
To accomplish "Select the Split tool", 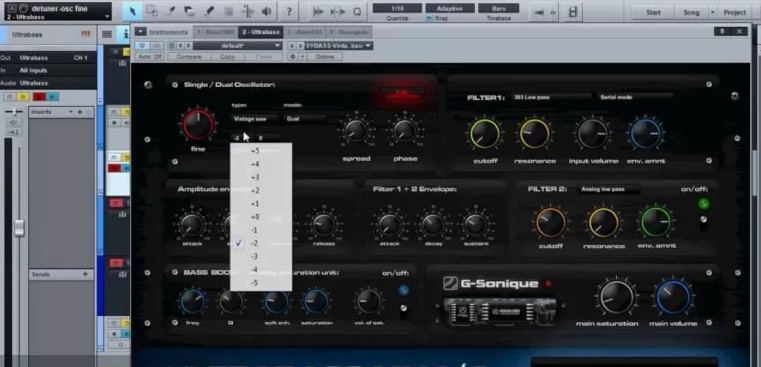I will coord(171,11).
